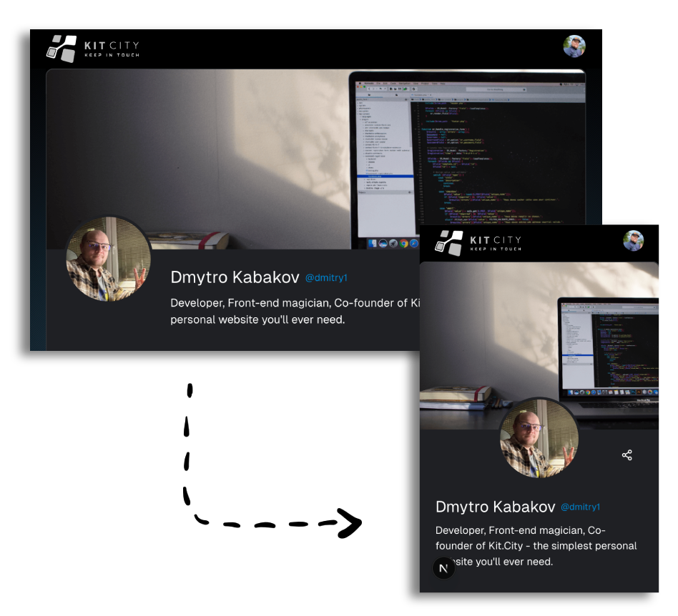Open the user avatar menu in the mobile header
Screen dimensions: 678x616
click(633, 241)
